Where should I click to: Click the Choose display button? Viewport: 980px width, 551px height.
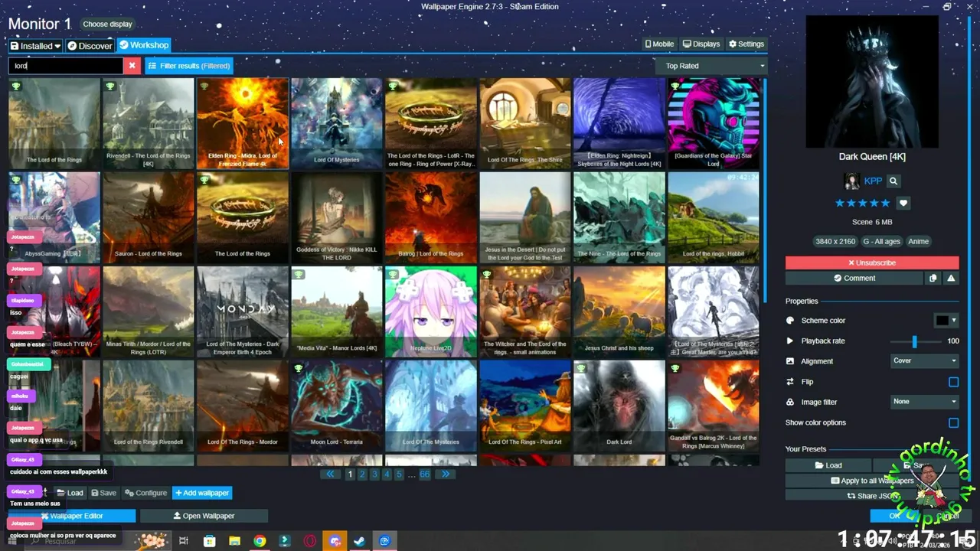(x=107, y=24)
